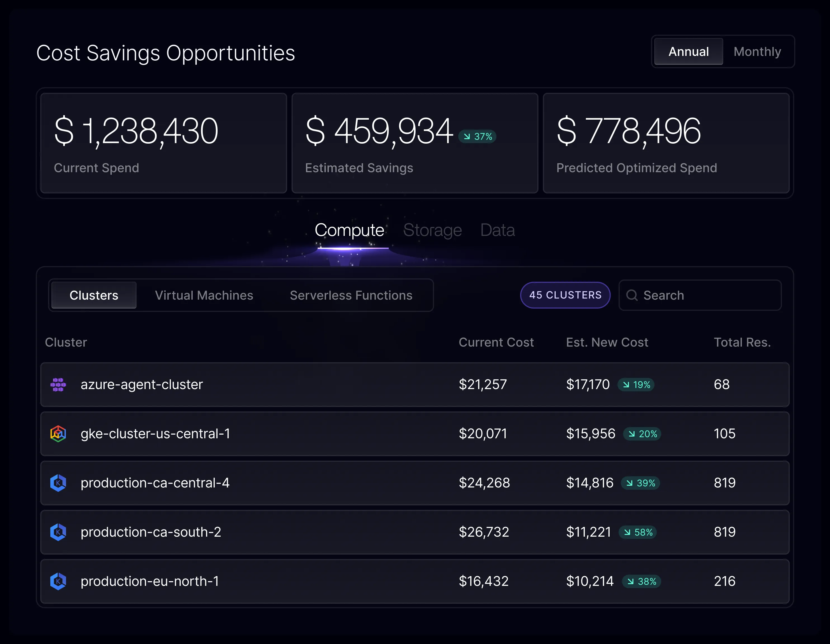The height and width of the screenshot is (644, 830).
Task: Select the Virtual Machines sub-tab
Action: [x=204, y=295]
